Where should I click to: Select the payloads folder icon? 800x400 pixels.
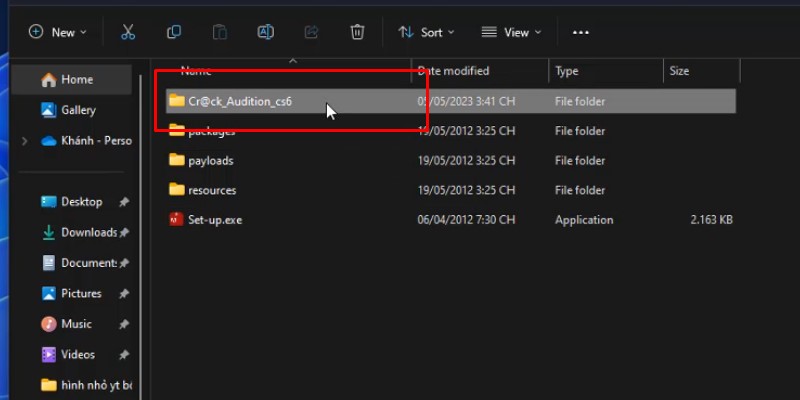tap(177, 160)
